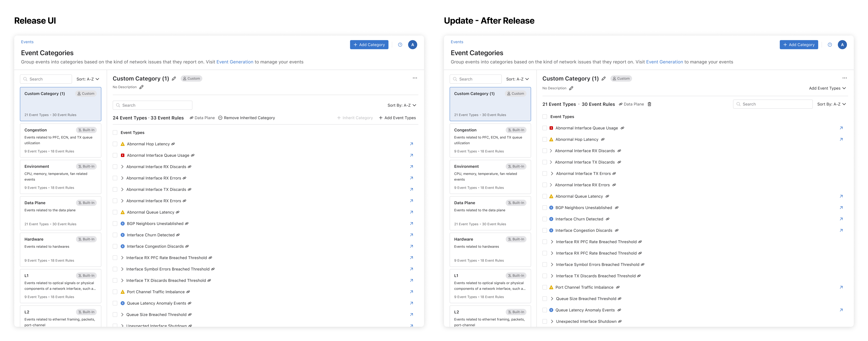The height and width of the screenshot is (341, 868).
Task: Check Interface Congestion Discards box in Release UI
Action: 115,246
